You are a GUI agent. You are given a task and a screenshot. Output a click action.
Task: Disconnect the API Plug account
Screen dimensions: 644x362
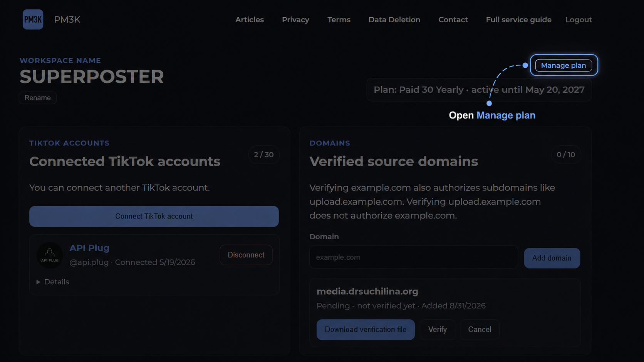[x=246, y=255]
